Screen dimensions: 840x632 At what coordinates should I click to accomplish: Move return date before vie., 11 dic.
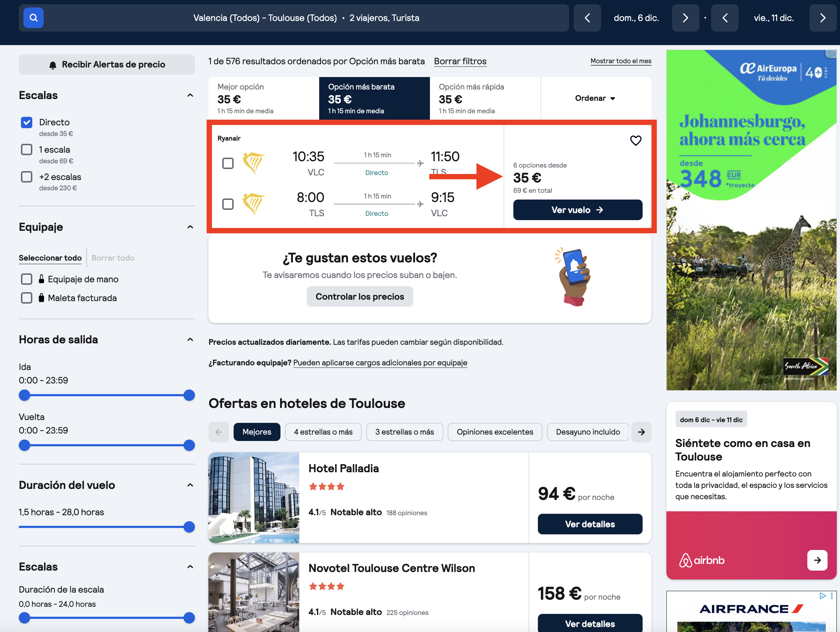(725, 18)
